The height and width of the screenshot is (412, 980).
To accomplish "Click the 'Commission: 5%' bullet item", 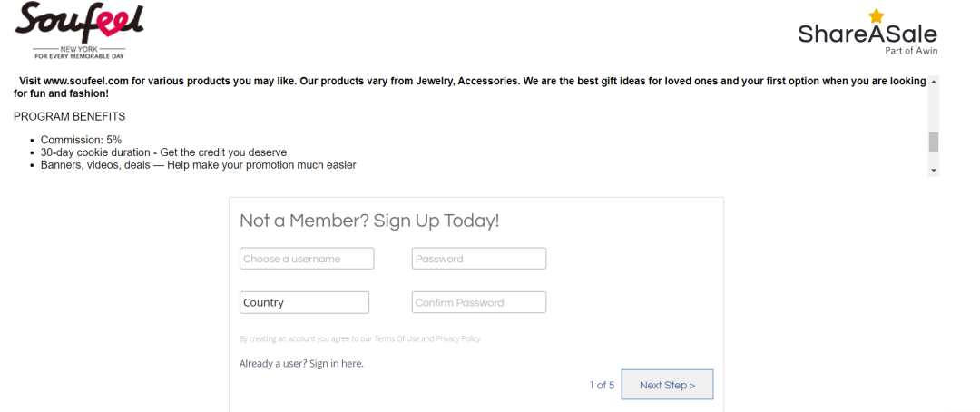I will [82, 140].
